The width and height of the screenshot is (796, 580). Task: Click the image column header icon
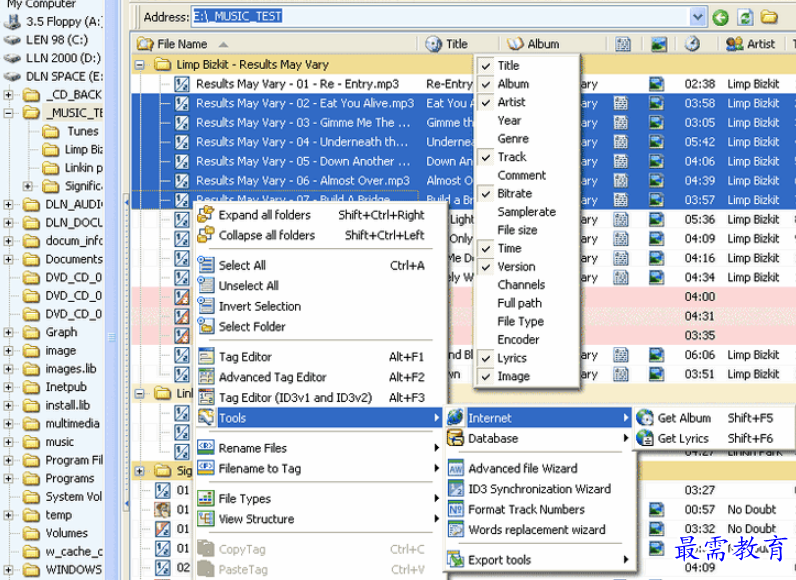[658, 44]
